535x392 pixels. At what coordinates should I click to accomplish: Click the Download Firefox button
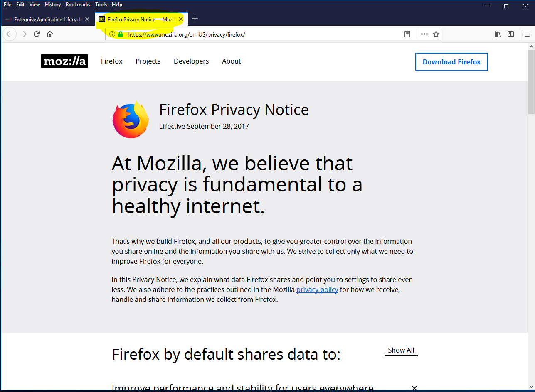[x=451, y=62]
